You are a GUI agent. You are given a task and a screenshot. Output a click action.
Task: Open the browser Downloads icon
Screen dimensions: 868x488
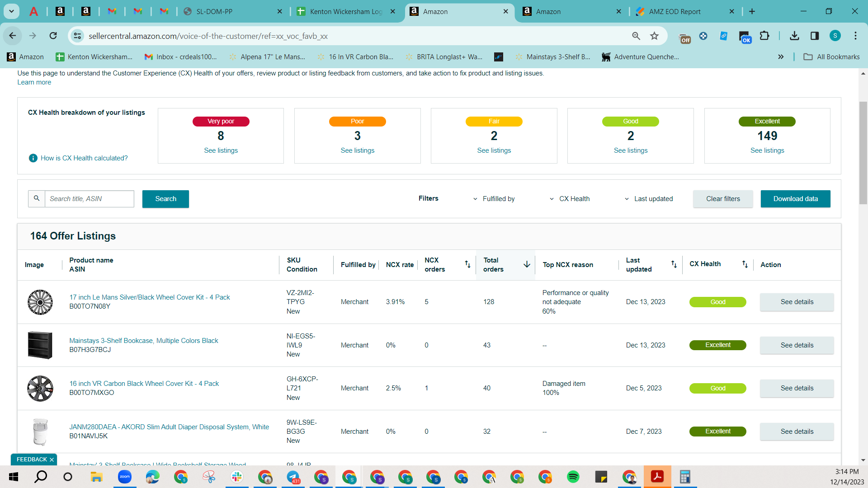tap(794, 36)
